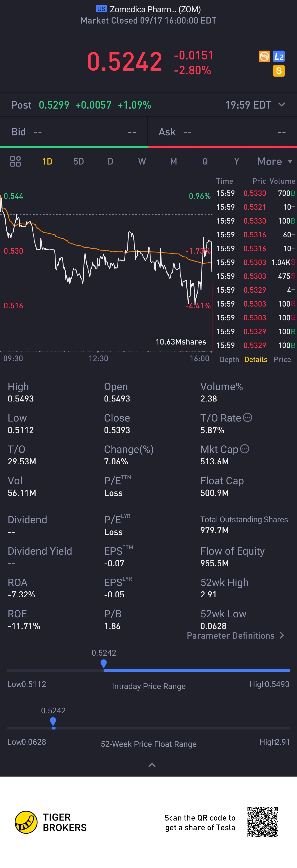Open Parameter Definitions link
The image size is (297, 868).
pyautogui.click(x=235, y=636)
